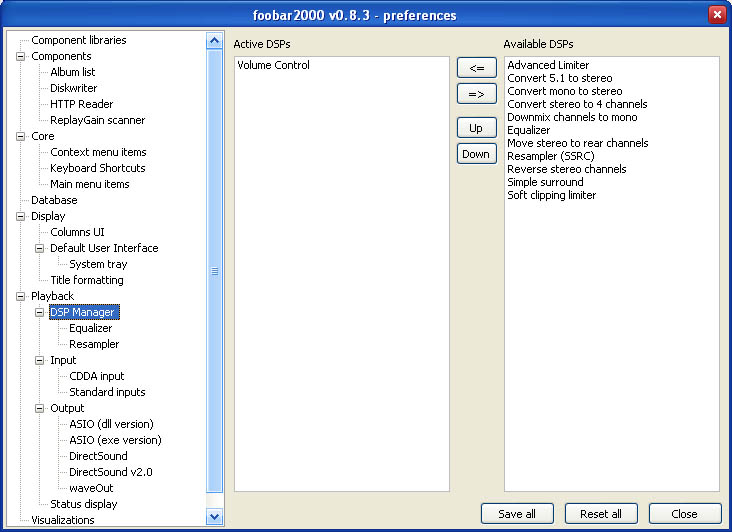Select DSP Manager in the tree

tap(84, 312)
